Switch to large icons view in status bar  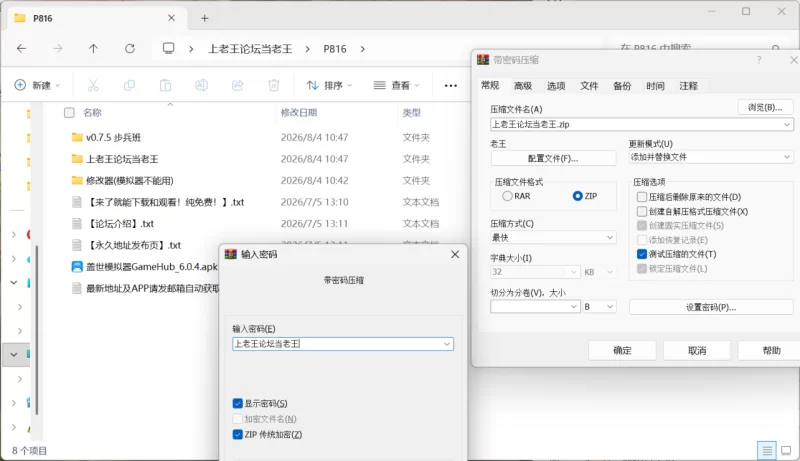click(786, 450)
